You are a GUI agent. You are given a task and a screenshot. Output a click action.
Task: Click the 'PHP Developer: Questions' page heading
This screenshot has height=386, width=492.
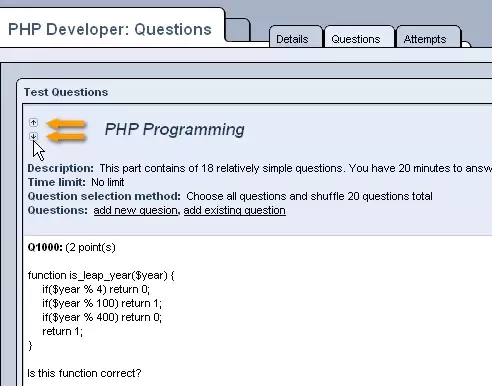pyautogui.click(x=110, y=29)
